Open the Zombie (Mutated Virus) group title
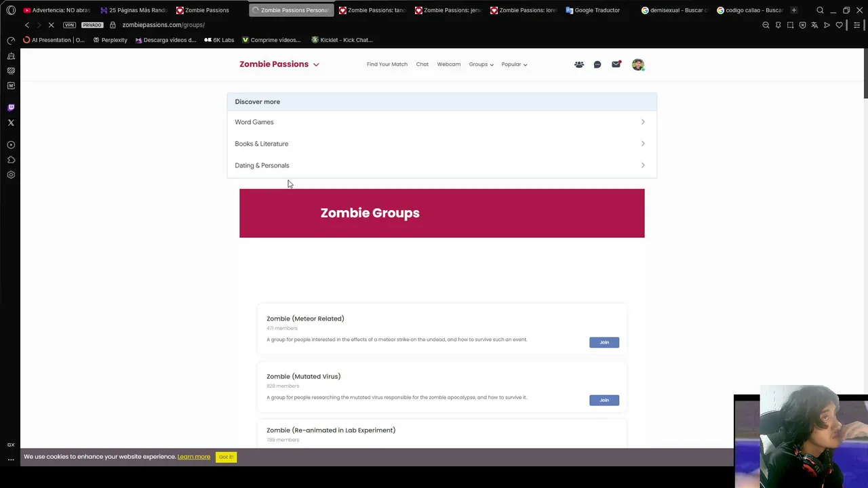Screen dimensions: 868x488 click(x=304, y=376)
